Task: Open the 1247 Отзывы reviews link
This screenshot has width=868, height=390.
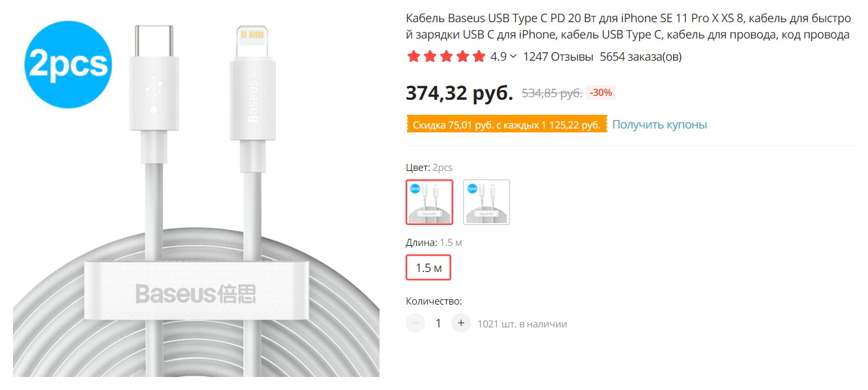Action: (558, 57)
